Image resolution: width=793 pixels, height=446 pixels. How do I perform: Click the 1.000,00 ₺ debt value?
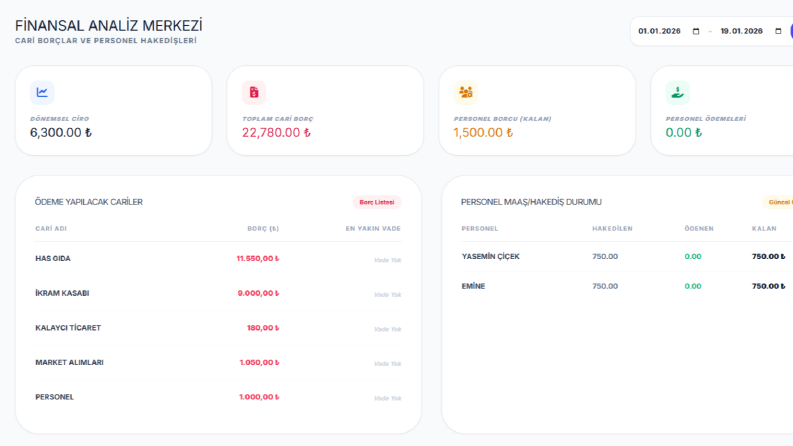[x=259, y=397]
